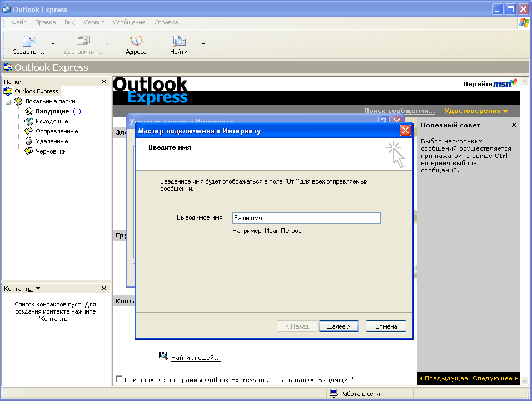Close the Папки folders pane

(104, 82)
